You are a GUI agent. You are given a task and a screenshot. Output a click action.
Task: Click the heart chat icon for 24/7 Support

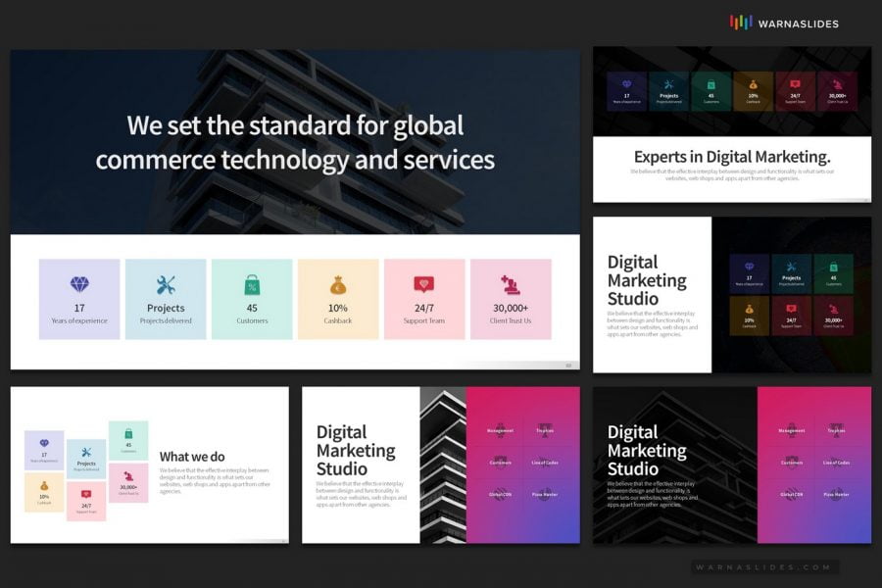point(424,283)
